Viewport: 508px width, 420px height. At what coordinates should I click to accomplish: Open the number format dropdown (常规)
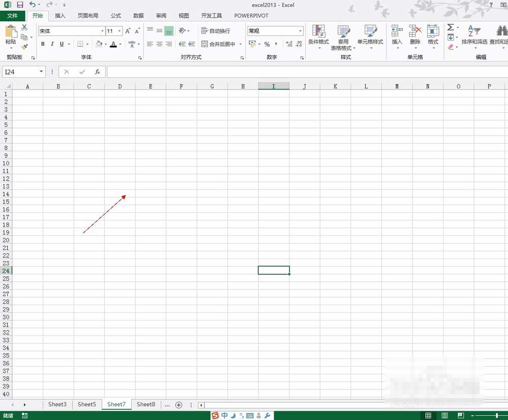[300, 31]
